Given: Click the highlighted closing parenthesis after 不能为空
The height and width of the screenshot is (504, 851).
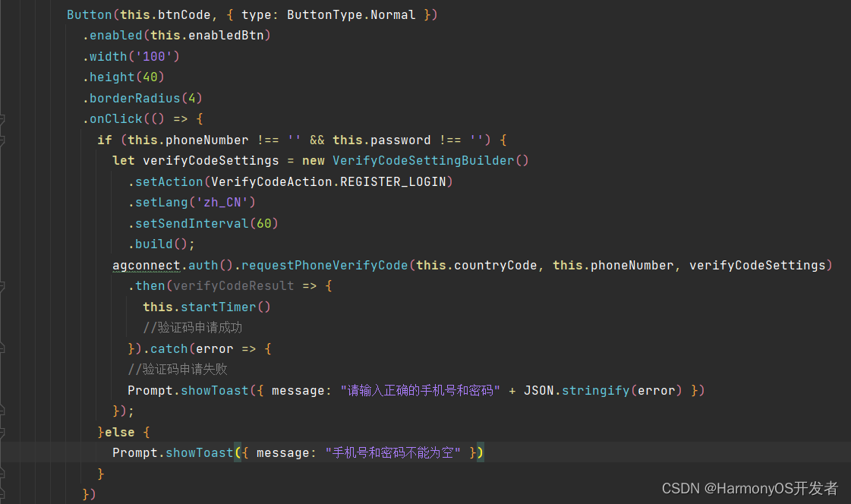Looking at the screenshot, I should coord(481,453).
